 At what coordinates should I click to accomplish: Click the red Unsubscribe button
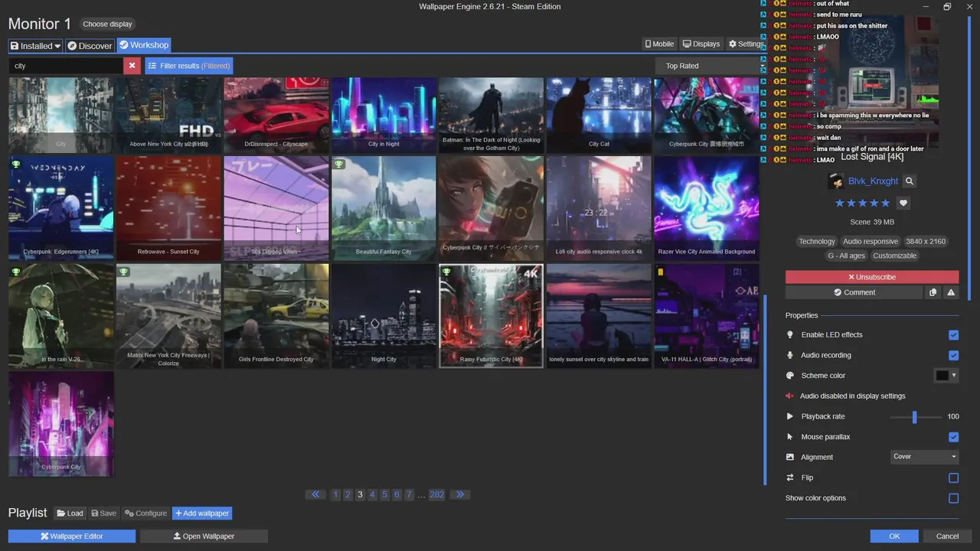click(872, 277)
